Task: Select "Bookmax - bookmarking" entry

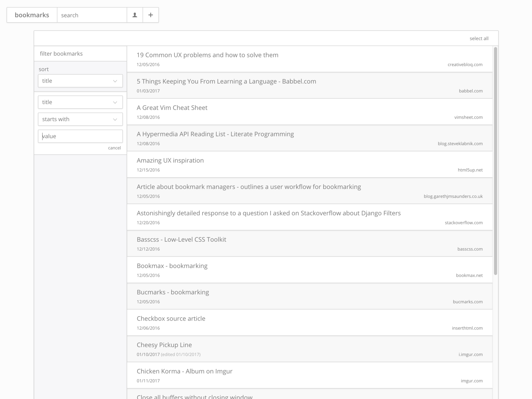Action: pyautogui.click(x=172, y=266)
